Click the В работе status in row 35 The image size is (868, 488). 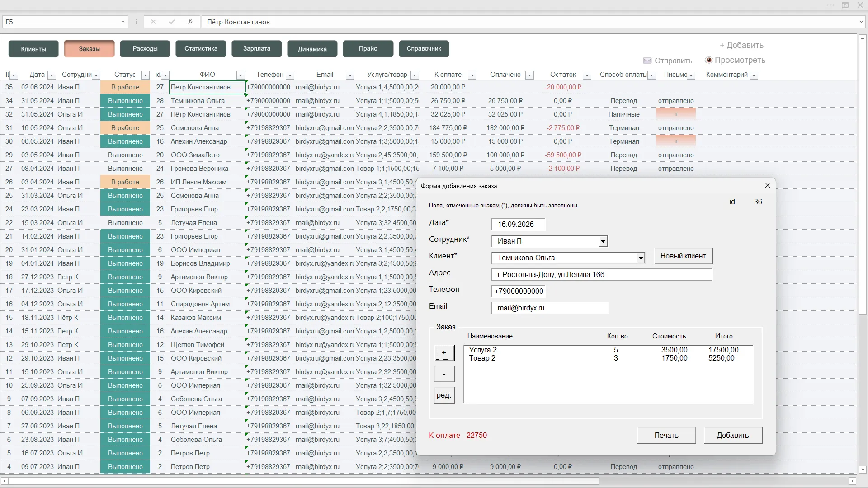[125, 87]
